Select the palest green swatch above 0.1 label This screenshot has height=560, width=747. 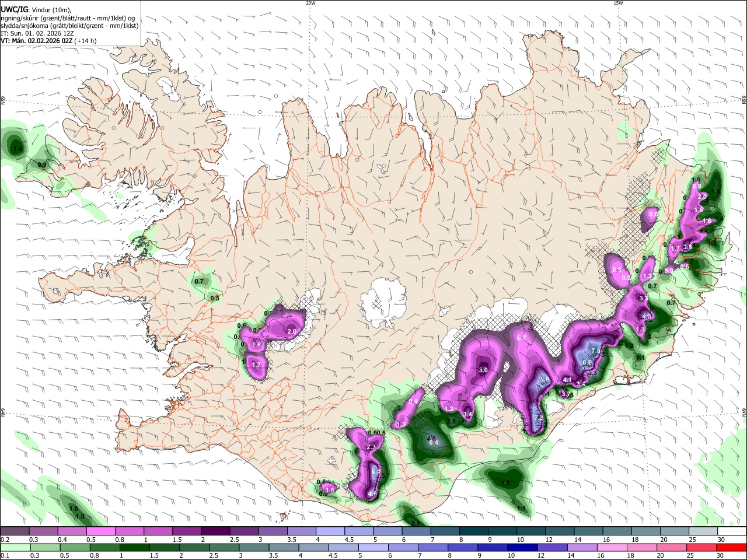point(15,548)
